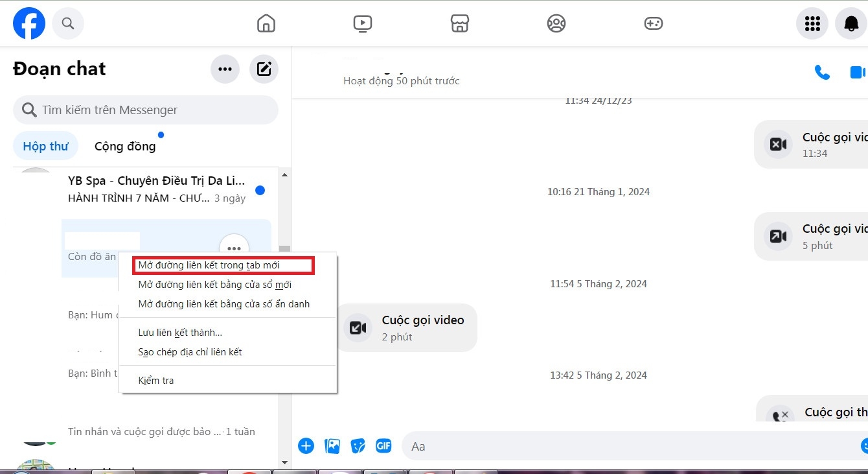
Task: Open chat options three-dot button beside Đoạn chat
Action: (225, 69)
